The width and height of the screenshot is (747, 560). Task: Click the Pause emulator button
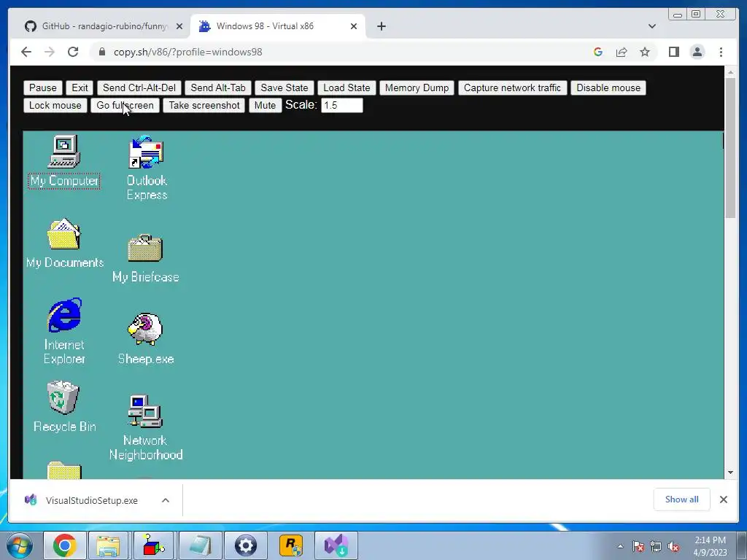pos(43,87)
